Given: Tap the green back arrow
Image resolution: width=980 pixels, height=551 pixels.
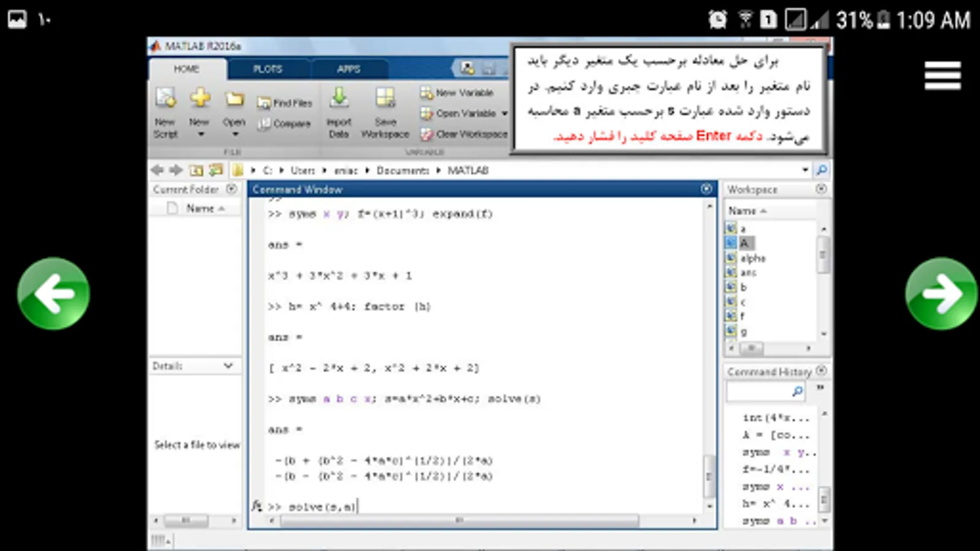Looking at the screenshot, I should [54, 294].
